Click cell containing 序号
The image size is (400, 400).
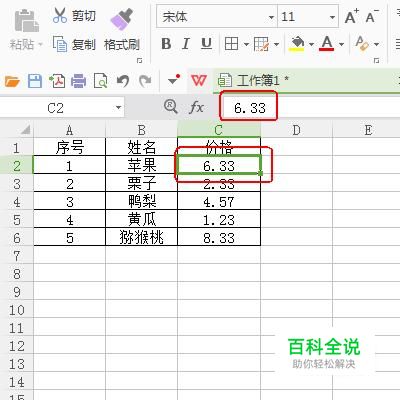[x=69, y=147]
